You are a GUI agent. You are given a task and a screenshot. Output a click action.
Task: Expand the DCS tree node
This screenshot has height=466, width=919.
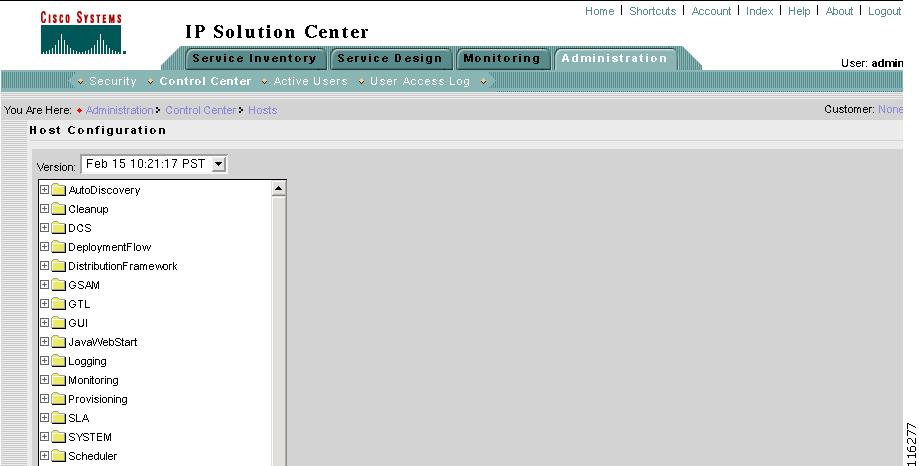(x=44, y=227)
